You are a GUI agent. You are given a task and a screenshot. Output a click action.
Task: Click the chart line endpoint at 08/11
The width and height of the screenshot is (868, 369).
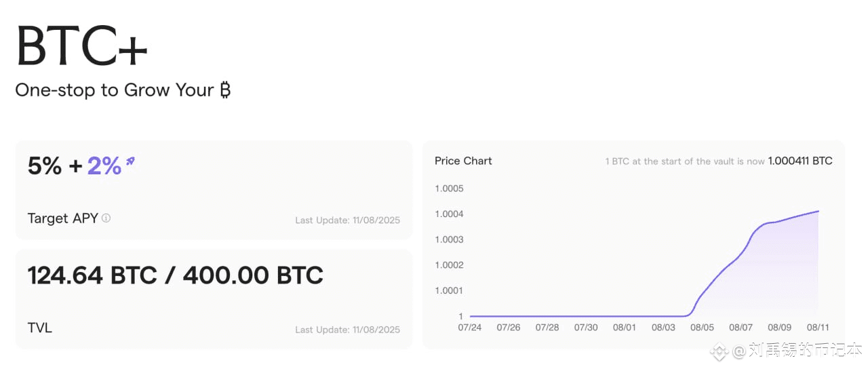coord(818,211)
